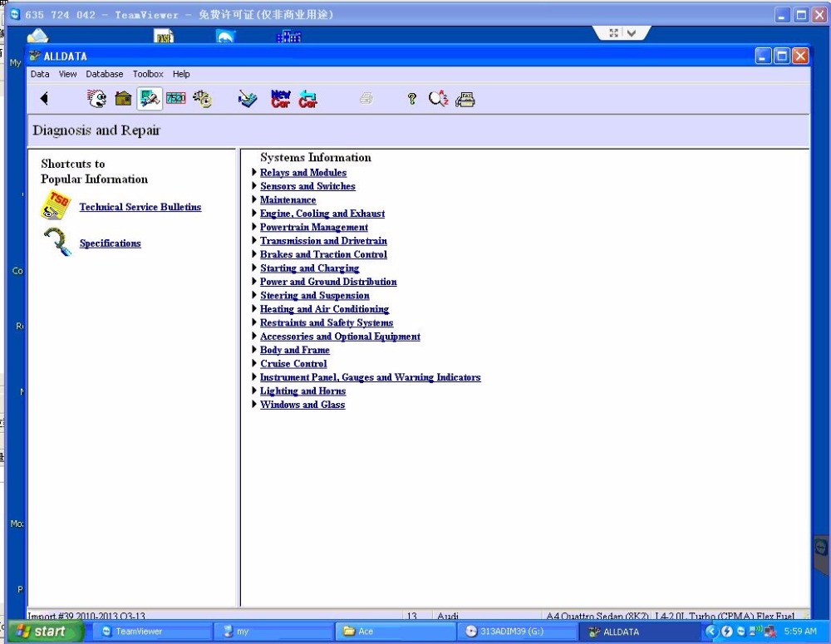Click the back arrow in toolbar

[x=44, y=99]
